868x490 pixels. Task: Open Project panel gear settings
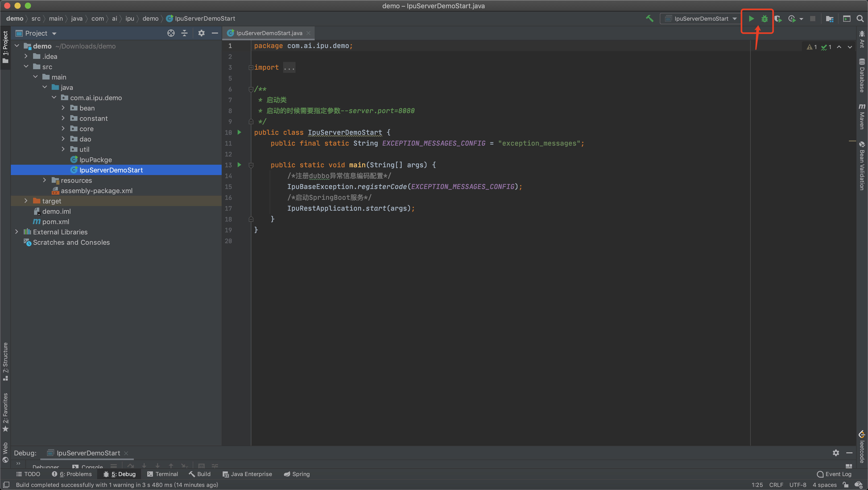201,33
